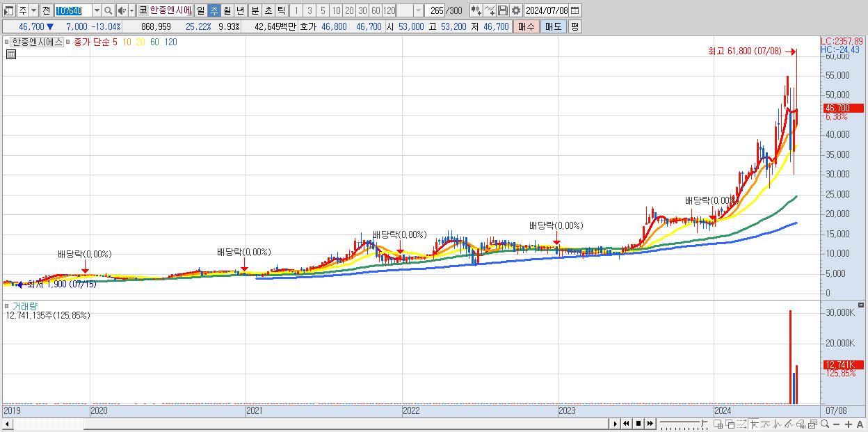Open the stock code history dropdown arrow
Viewport: 868px width, 432px height.
click(97, 10)
